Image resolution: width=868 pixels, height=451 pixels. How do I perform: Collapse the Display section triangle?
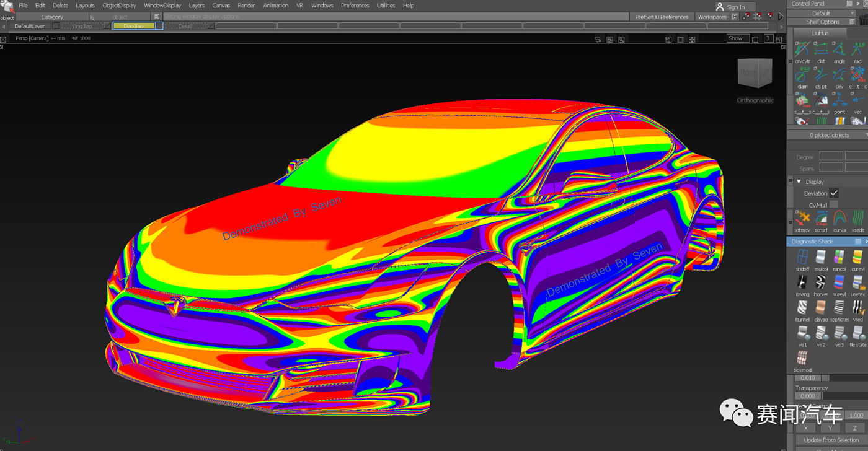pos(798,182)
